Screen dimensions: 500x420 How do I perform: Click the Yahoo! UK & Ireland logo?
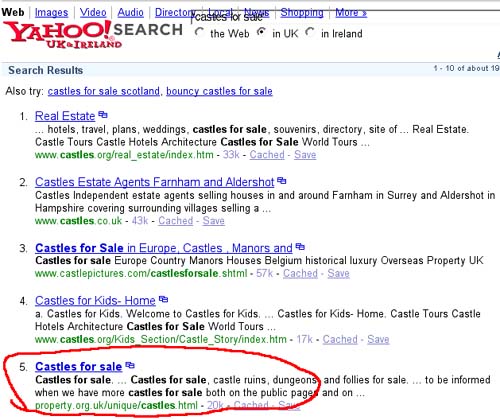coord(62,34)
